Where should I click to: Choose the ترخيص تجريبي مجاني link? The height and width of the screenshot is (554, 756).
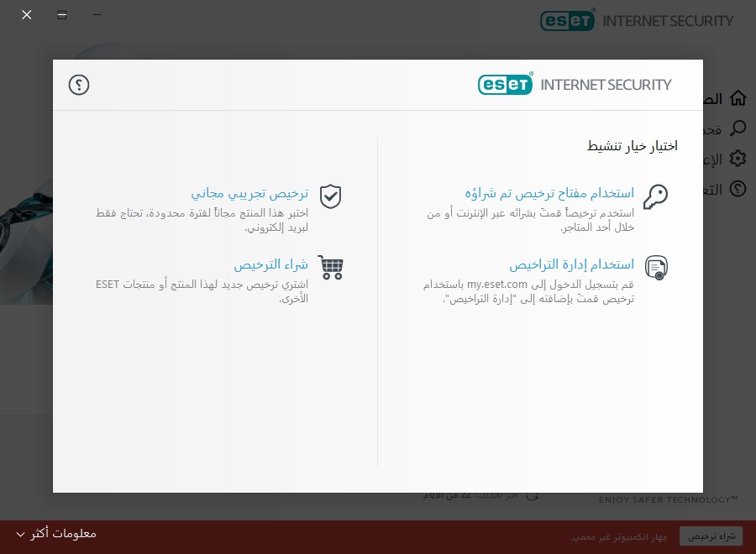click(249, 193)
